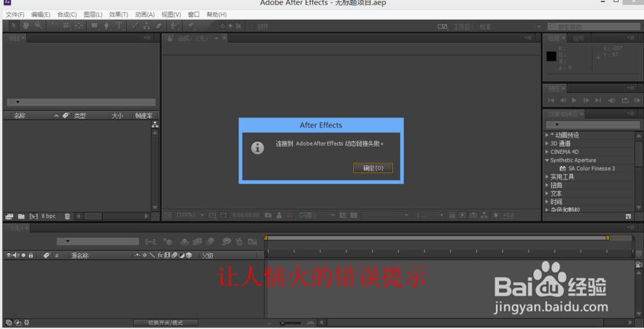Select the Rectangle shape tool
644x329 pixels.
coord(95,26)
